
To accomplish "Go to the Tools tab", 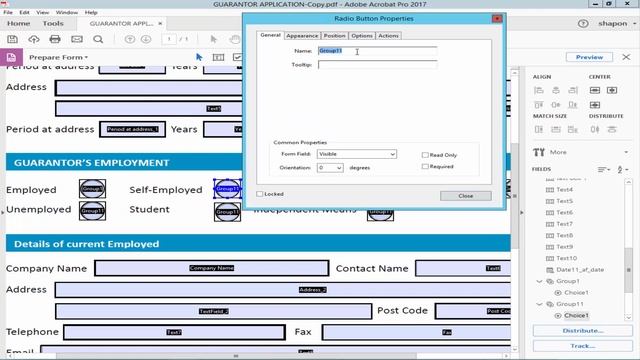I will [53, 24].
